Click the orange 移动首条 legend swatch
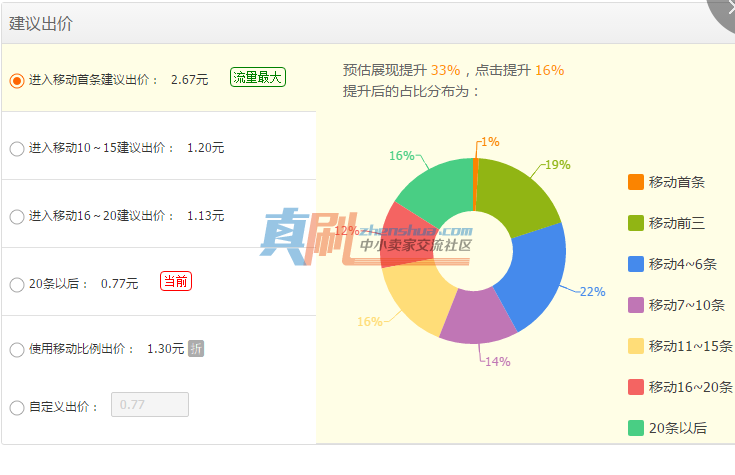735x475 pixels. coord(636,182)
